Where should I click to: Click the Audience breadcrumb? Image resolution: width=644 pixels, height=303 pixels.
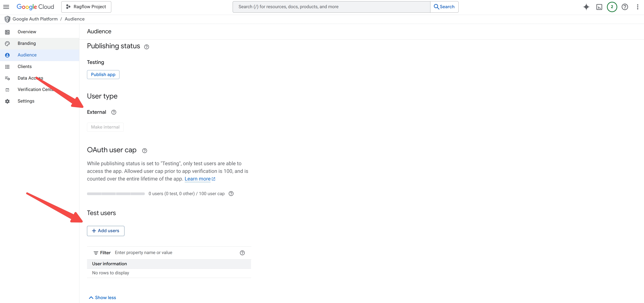click(75, 19)
